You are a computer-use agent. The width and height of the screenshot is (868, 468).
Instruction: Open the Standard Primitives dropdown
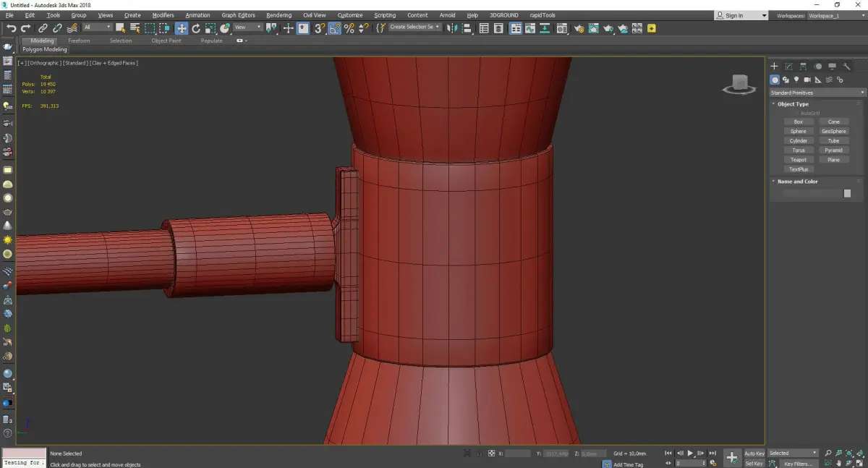(x=817, y=93)
